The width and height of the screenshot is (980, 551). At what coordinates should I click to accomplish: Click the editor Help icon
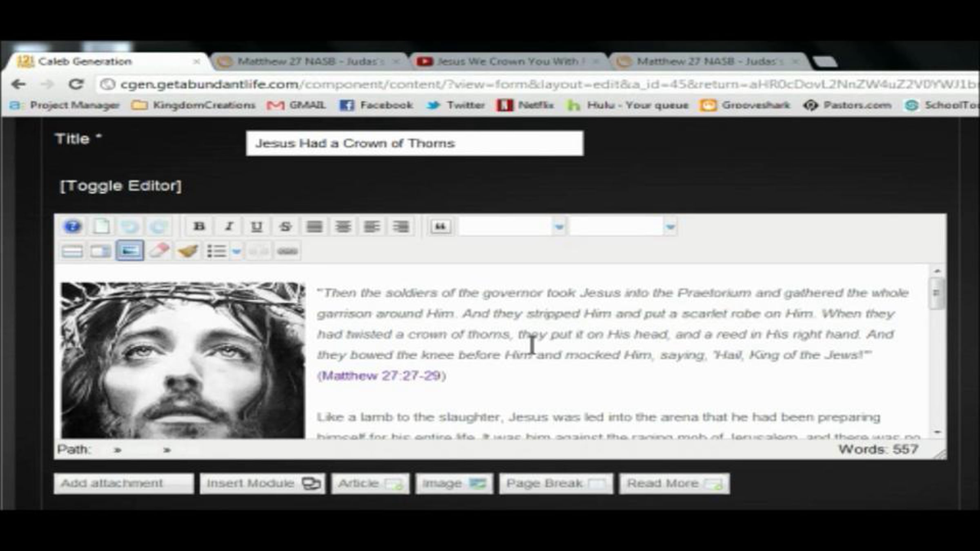pyautogui.click(x=73, y=227)
